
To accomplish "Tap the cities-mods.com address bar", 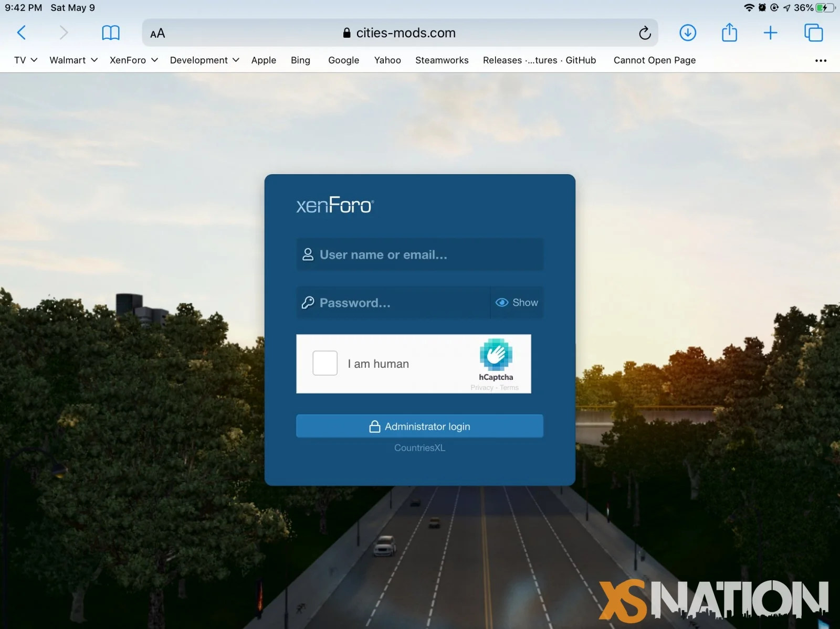I will coord(400,33).
